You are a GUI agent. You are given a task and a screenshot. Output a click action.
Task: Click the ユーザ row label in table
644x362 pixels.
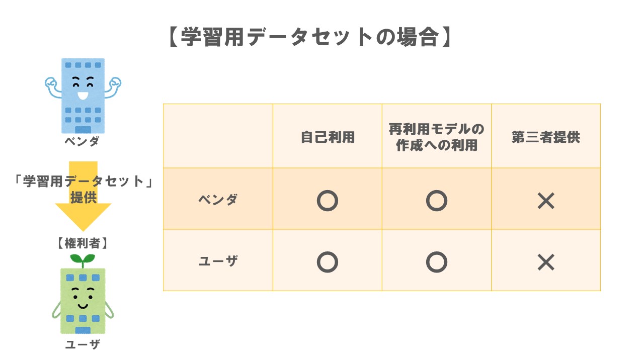point(218,261)
